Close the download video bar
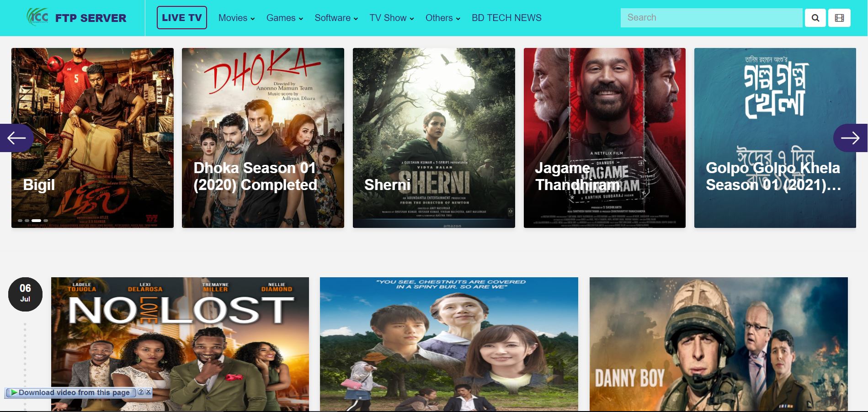Image resolution: width=868 pixels, height=412 pixels. click(x=148, y=392)
